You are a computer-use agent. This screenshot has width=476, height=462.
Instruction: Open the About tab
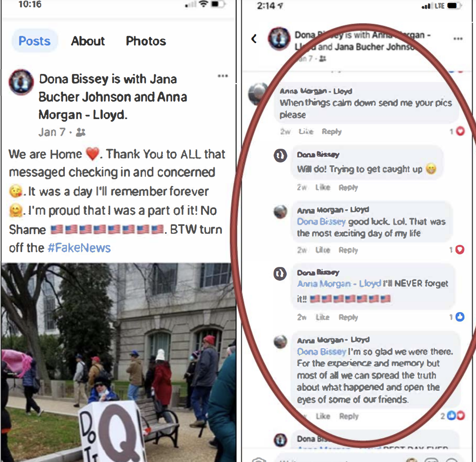[88, 41]
